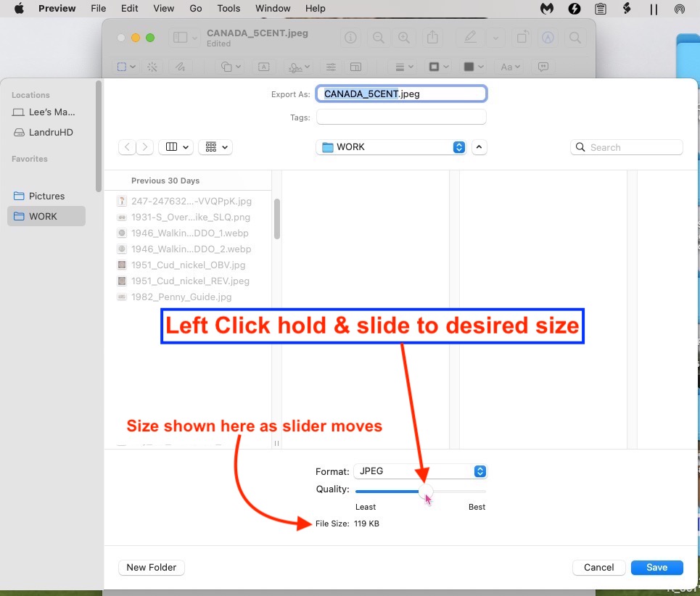This screenshot has width=700, height=596.
Task: Click file 1946_Walkin...DDO_1.webp
Action: [x=190, y=233]
